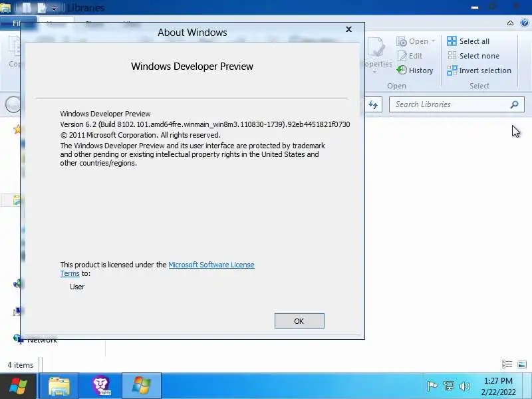This screenshot has height=399, width=532.
Task: Open the History ribbon command
Action: (x=415, y=70)
